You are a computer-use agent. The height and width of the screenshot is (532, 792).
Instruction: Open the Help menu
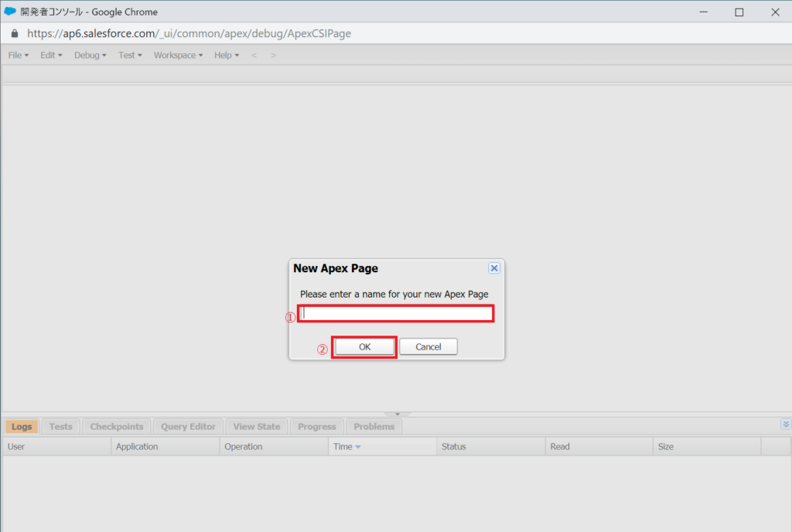coord(227,55)
